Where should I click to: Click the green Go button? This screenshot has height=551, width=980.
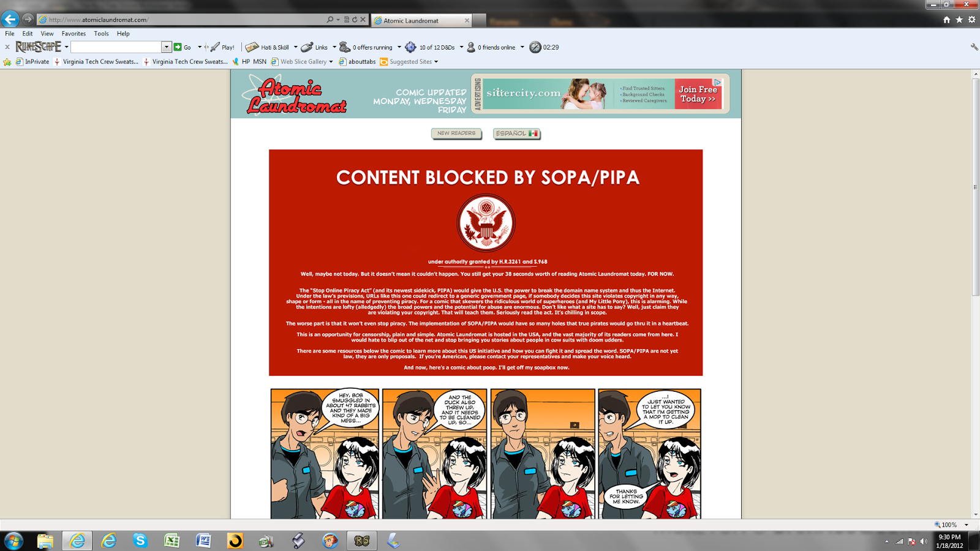pos(183,47)
